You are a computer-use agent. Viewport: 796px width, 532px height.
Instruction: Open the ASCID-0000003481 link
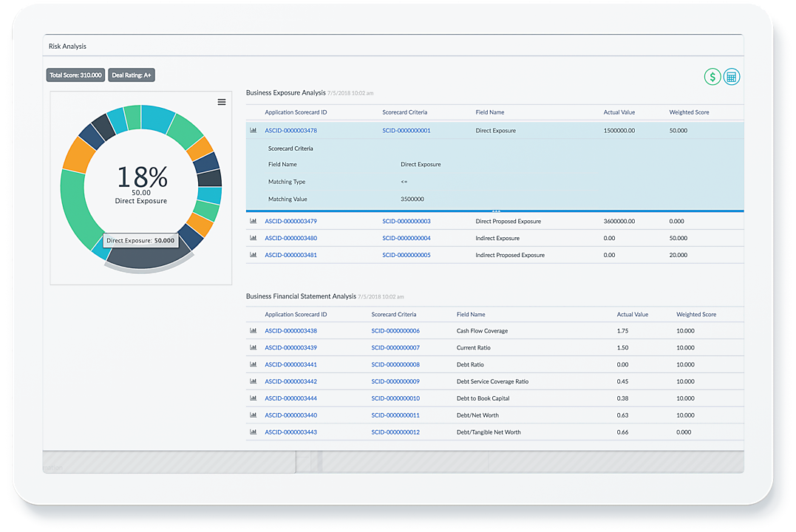point(291,255)
